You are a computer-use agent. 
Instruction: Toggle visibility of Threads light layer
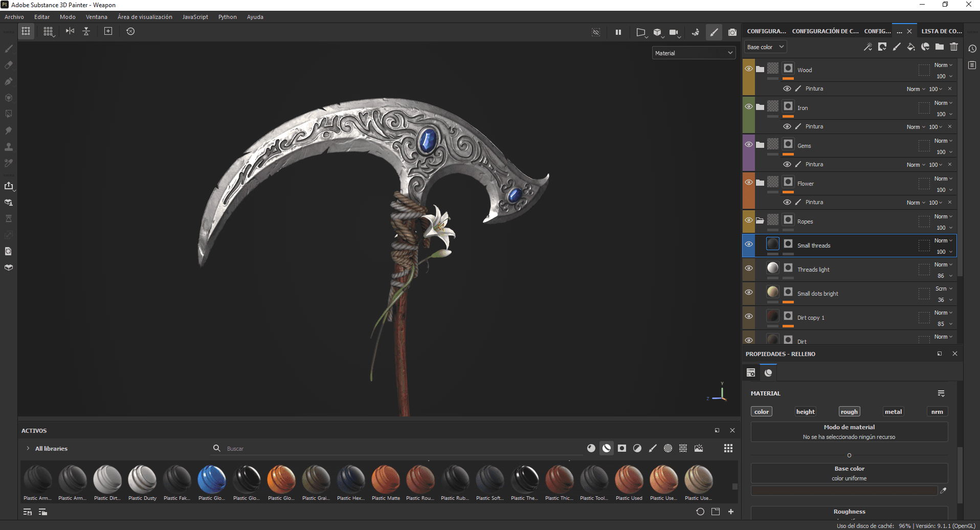(x=749, y=269)
